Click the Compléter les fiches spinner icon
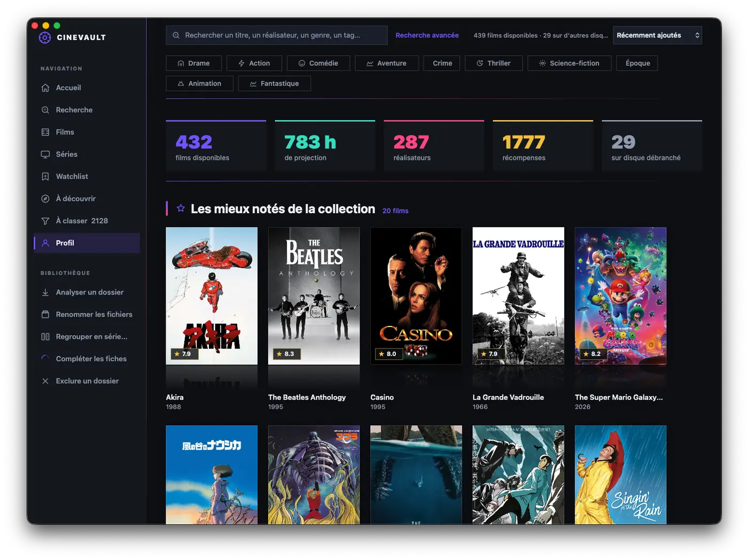The width and height of the screenshot is (748, 560). 45,359
